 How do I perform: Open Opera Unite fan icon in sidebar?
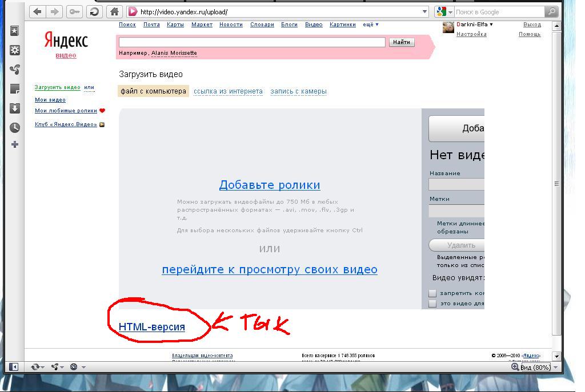click(x=14, y=70)
